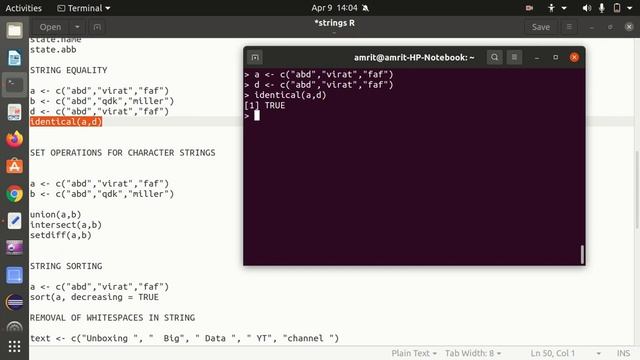Screen dimensions: 640x360
Task: Click the volume icon in system tray
Action: tap(587, 8)
